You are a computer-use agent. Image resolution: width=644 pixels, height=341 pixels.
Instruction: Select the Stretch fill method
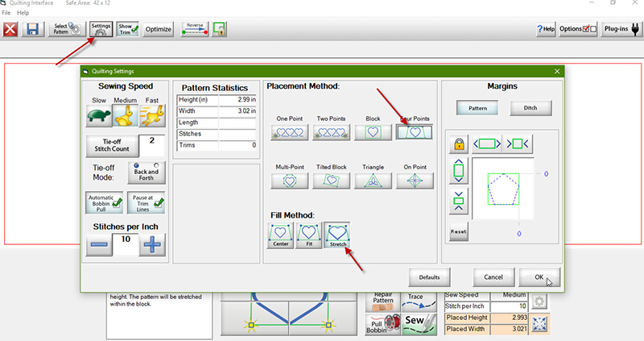(336, 235)
